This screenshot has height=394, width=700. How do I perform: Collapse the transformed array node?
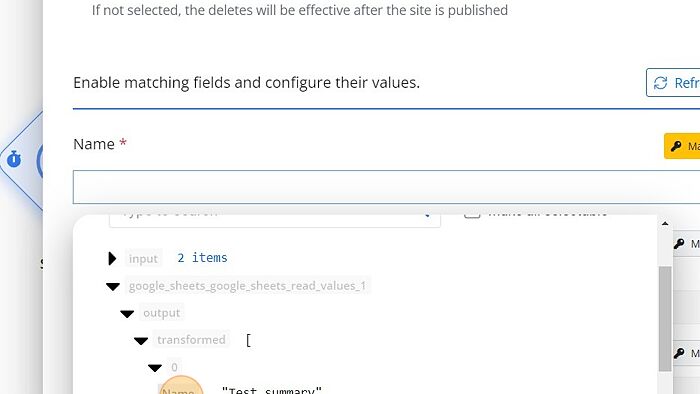(141, 341)
